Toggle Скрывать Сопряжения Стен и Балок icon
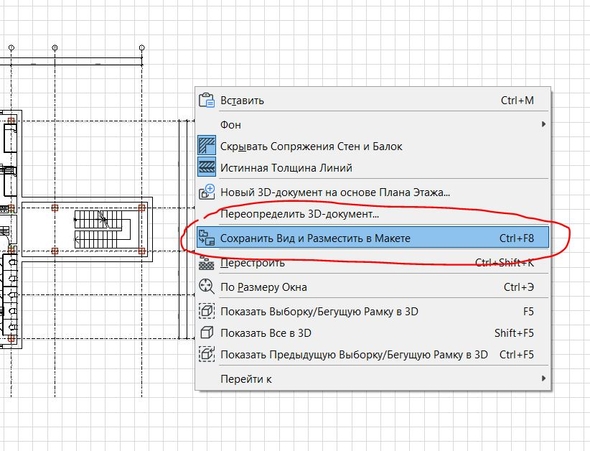The width and height of the screenshot is (590, 451). pos(207,146)
